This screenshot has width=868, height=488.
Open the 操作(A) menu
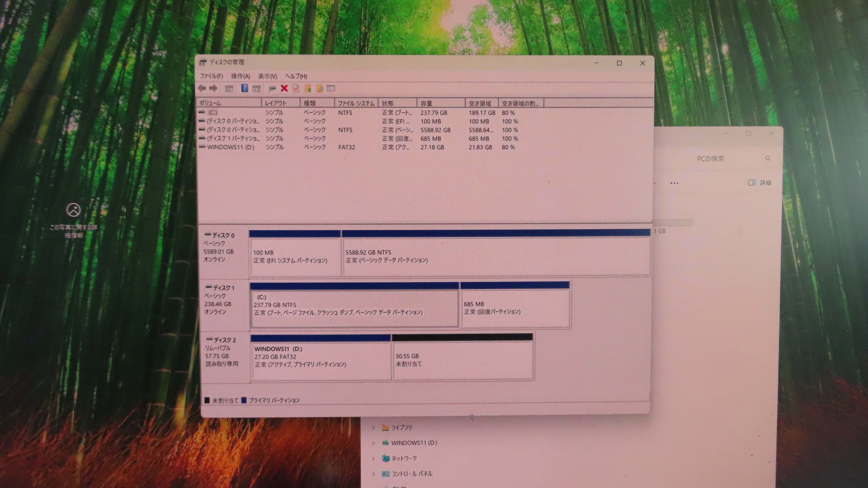tap(241, 76)
